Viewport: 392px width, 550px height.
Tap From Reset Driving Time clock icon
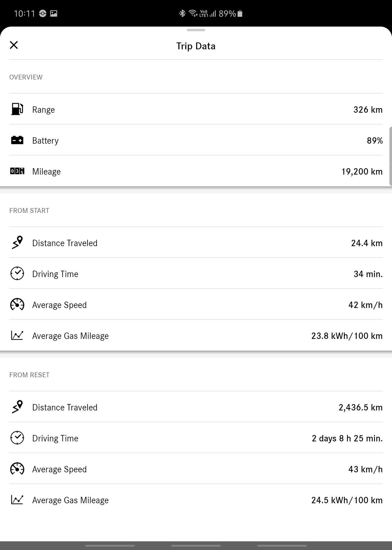point(17,438)
